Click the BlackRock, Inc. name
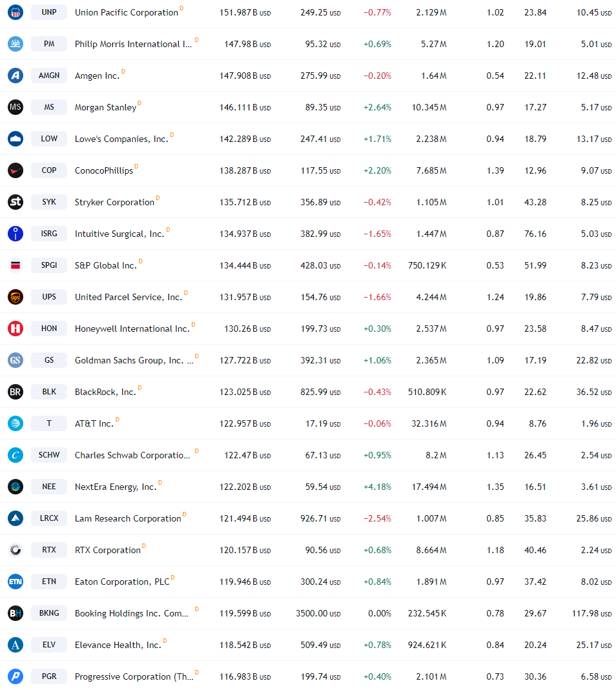The height and width of the screenshot is (690, 616). pyautogui.click(x=105, y=392)
